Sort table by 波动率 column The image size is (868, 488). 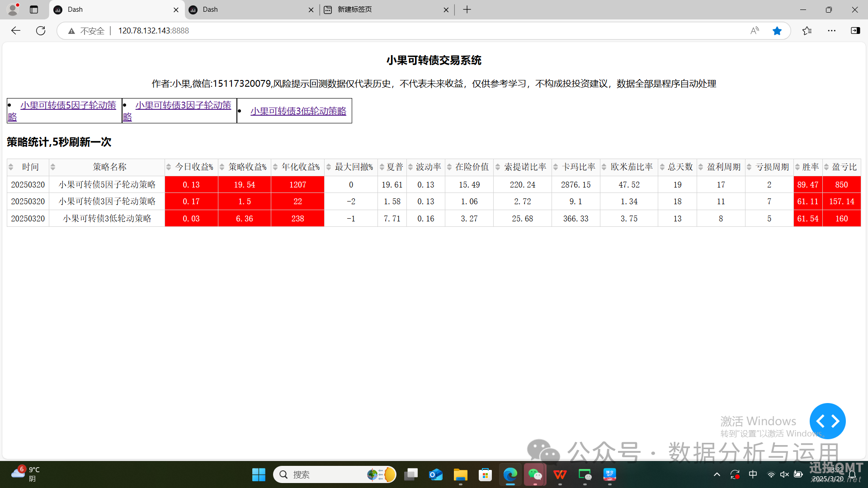(x=410, y=167)
